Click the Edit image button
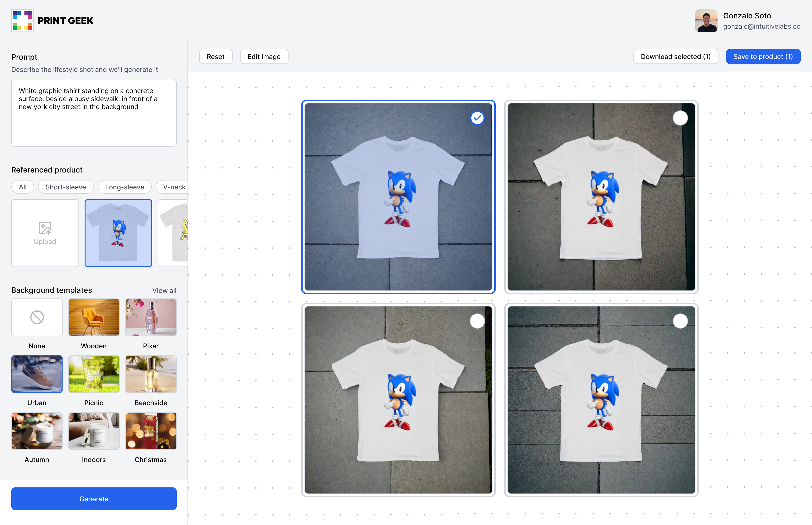Screen dimensions: 812x525 pyautogui.click(x=264, y=57)
